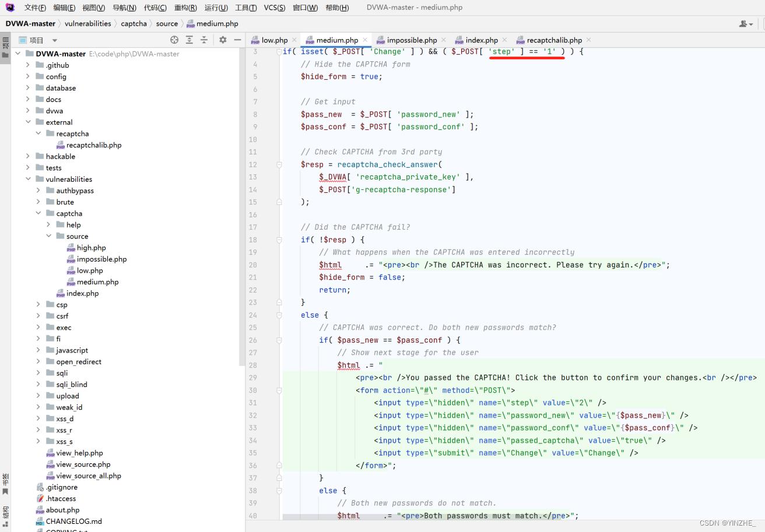Click the locate-in-project target icon
765x532 pixels.
point(174,40)
